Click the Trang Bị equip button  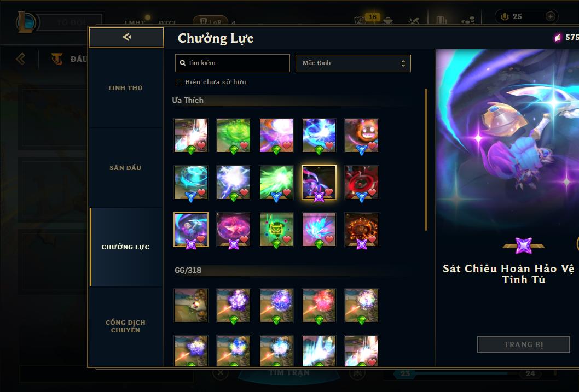coord(524,344)
